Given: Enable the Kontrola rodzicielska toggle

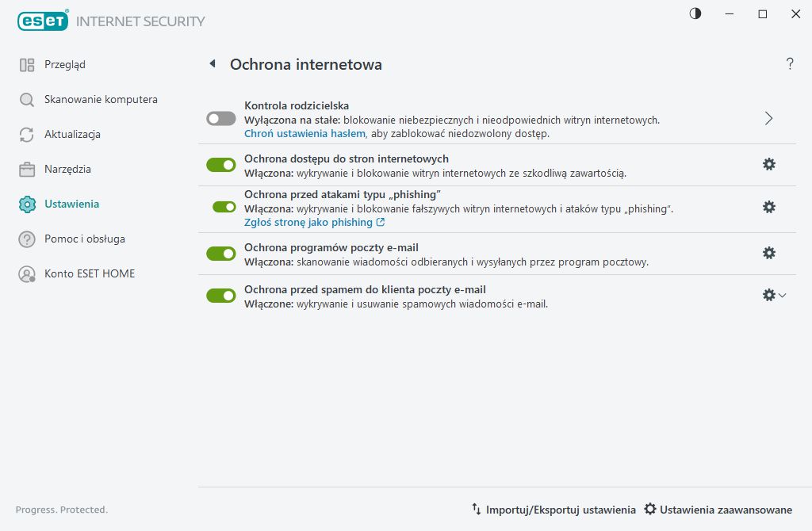Looking at the screenshot, I should [x=221, y=118].
